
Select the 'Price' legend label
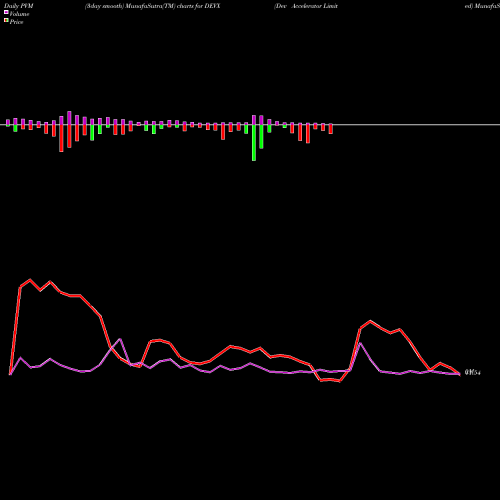coord(16,22)
